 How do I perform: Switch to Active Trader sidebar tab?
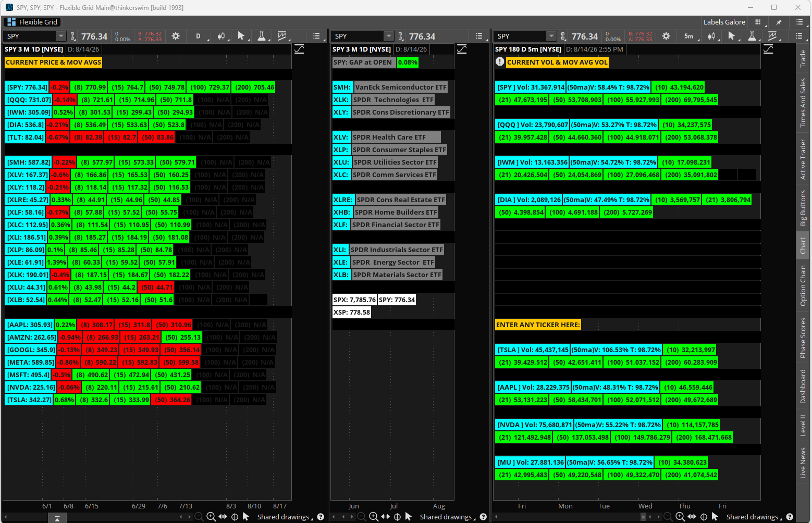click(x=803, y=159)
